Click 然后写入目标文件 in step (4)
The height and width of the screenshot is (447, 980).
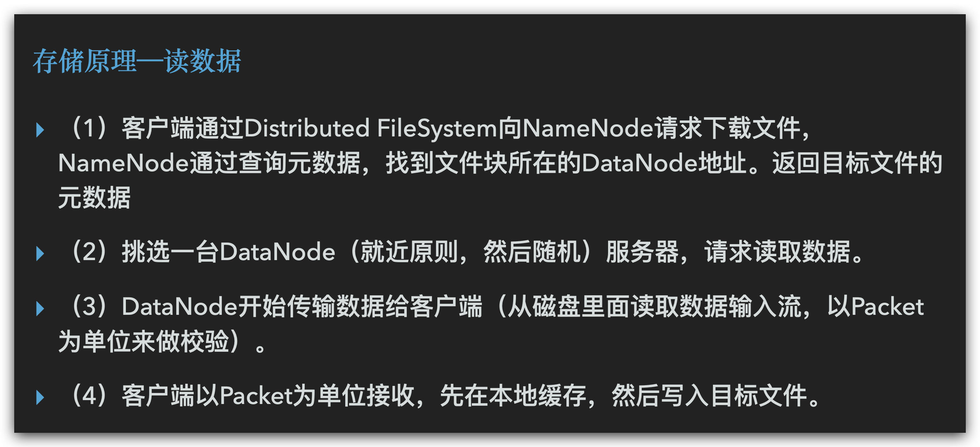pos(709,396)
